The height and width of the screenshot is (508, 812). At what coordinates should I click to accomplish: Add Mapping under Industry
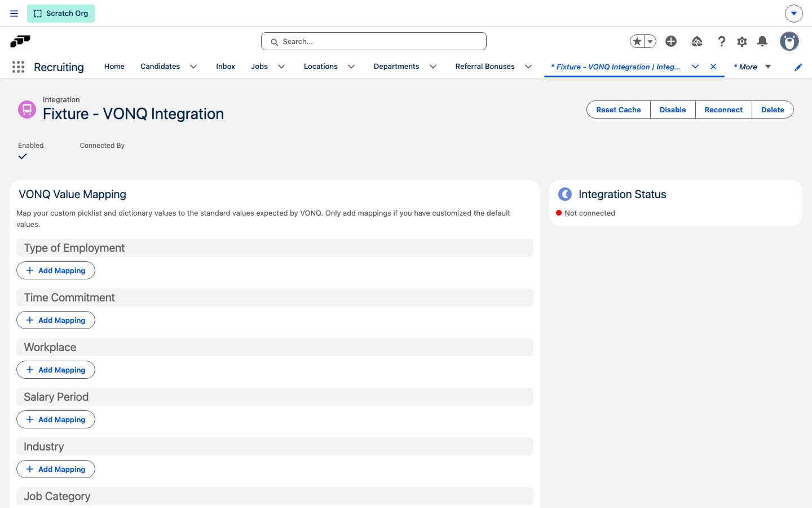point(56,469)
